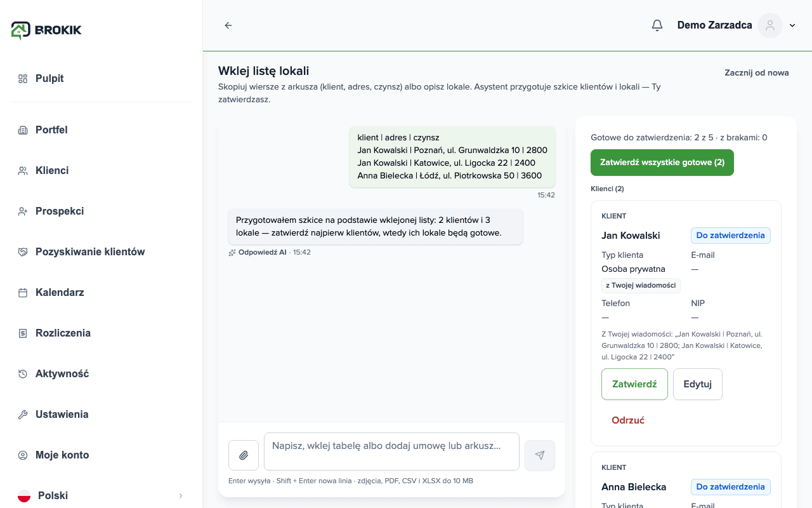The height and width of the screenshot is (508, 812).
Task: Click Zacznij od nowa link
Action: [x=757, y=72]
